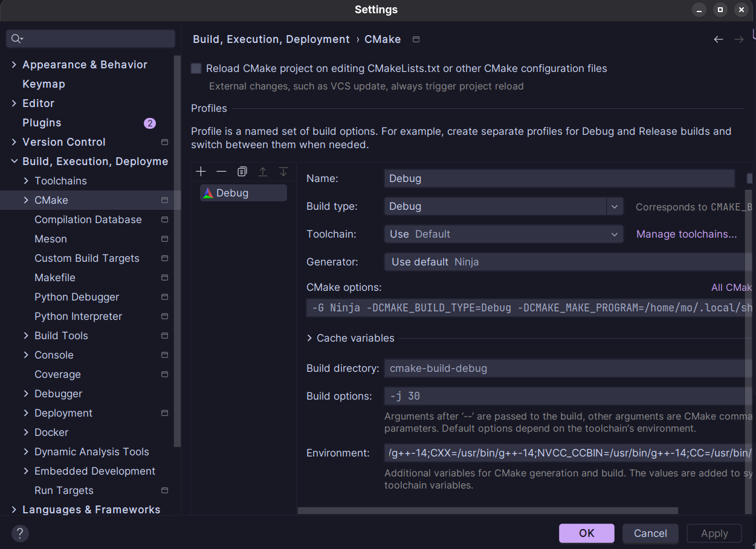The width and height of the screenshot is (756, 549).
Task: Click project-scope icon beside Compilation Database
Action: click(164, 219)
